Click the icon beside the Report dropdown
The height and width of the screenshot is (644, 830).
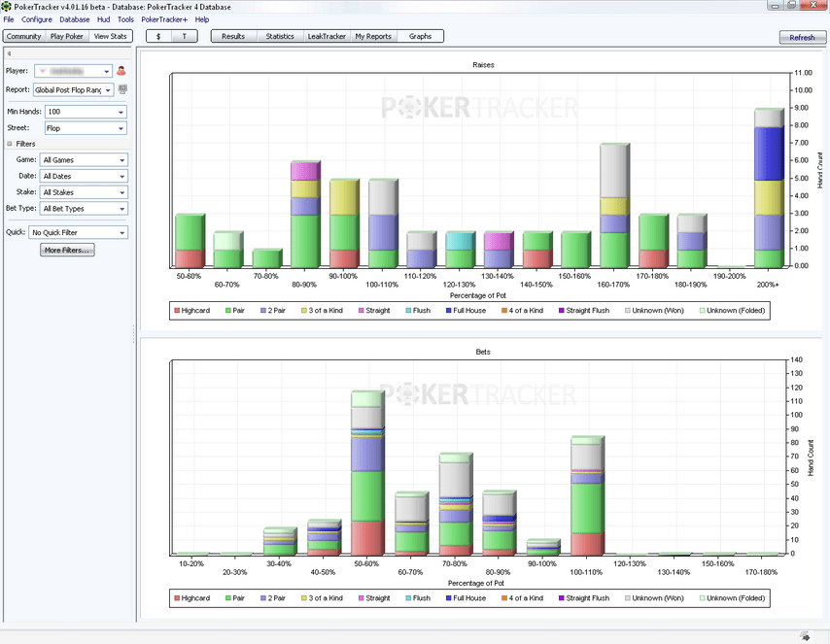(122, 89)
